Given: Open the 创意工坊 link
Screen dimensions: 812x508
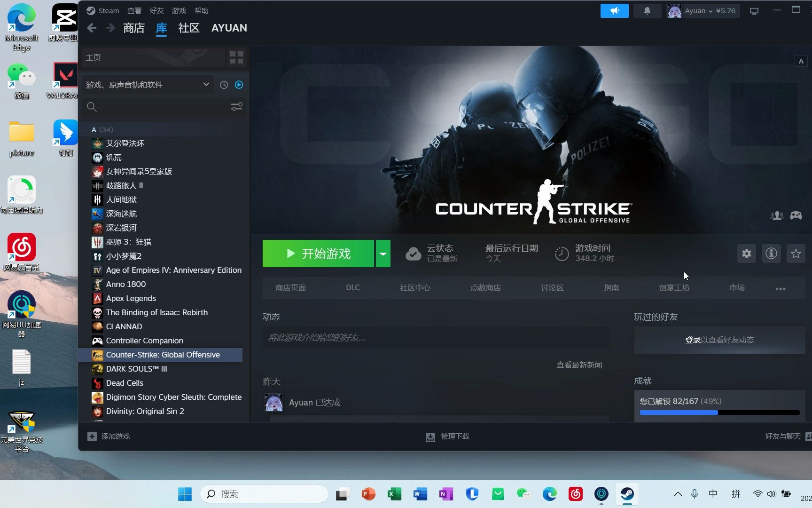Looking at the screenshot, I should tap(674, 288).
